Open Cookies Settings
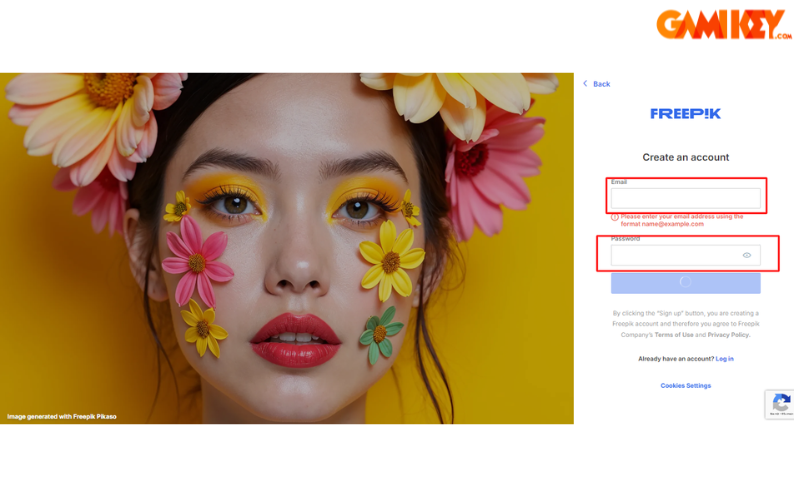 pyautogui.click(x=685, y=386)
